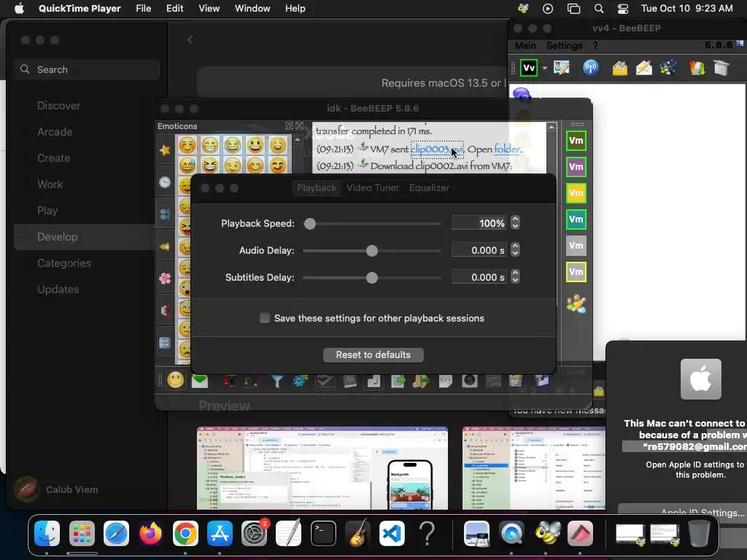Click the camera icon in chat toolbar
The image size is (747, 560).
pos(469,381)
